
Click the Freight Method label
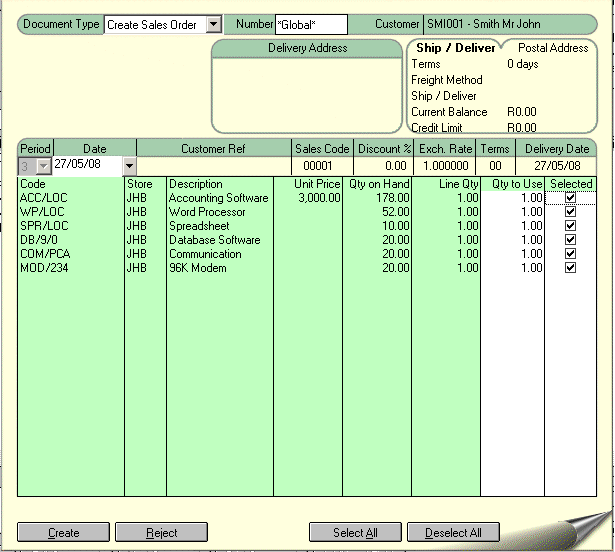pyautogui.click(x=447, y=80)
